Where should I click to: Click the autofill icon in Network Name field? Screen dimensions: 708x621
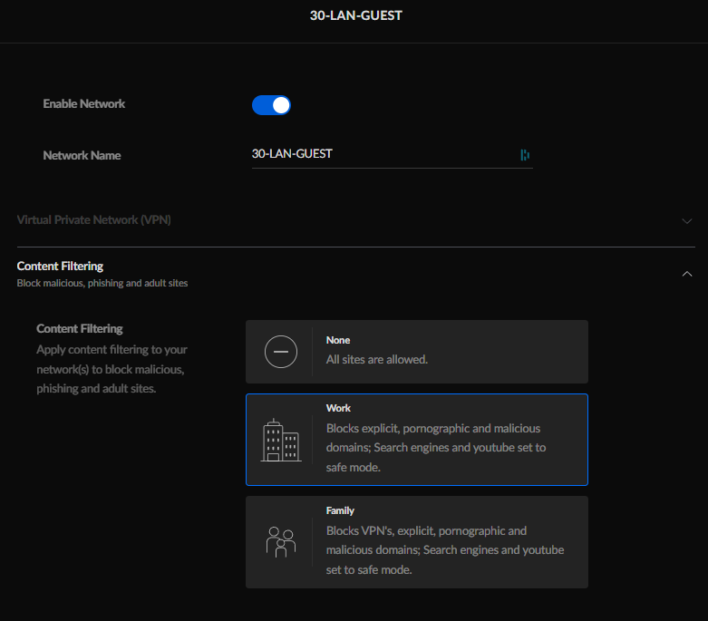pyautogui.click(x=525, y=155)
